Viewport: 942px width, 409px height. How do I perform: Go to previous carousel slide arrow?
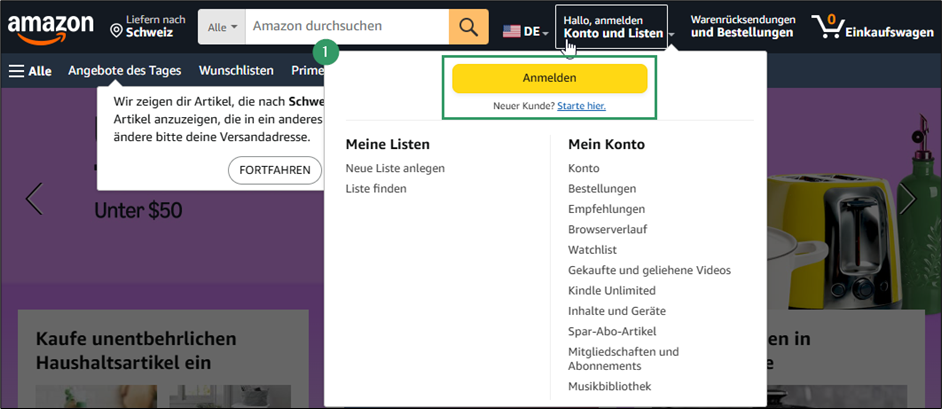click(x=34, y=199)
